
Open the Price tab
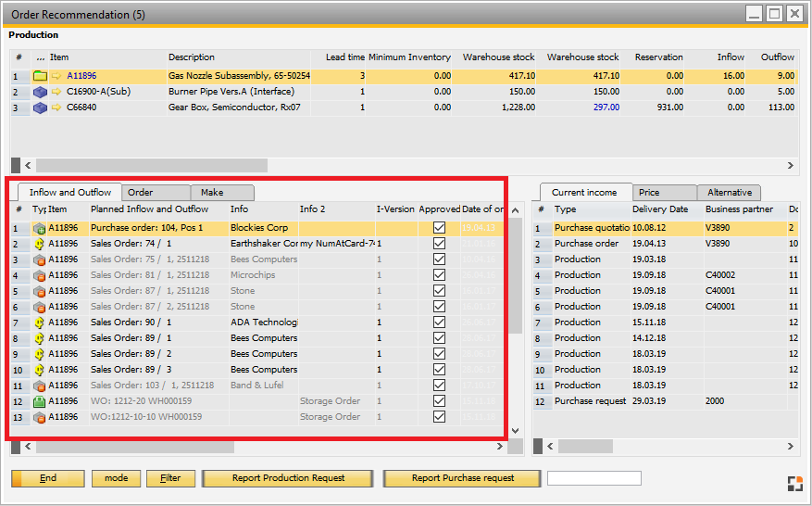click(664, 193)
